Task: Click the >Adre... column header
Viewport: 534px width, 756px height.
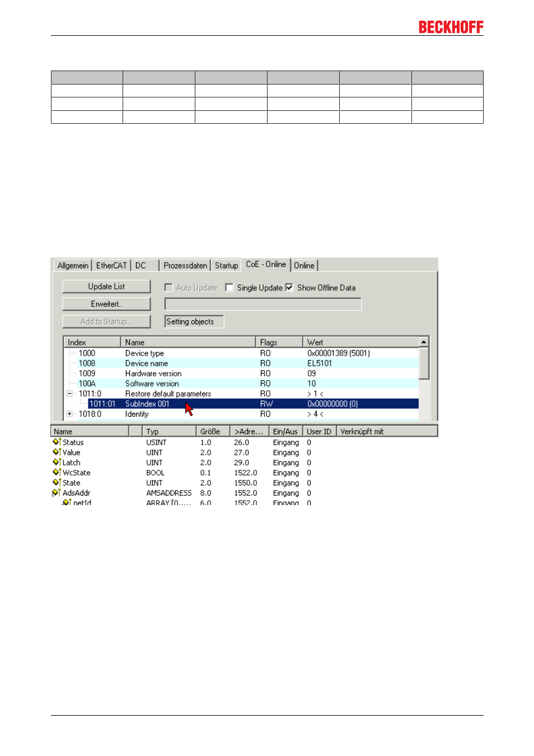Action: [250, 432]
